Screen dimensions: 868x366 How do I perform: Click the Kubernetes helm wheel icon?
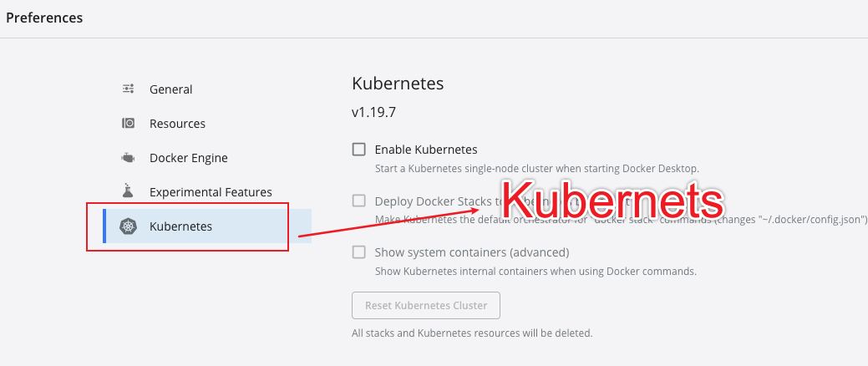pyautogui.click(x=128, y=226)
